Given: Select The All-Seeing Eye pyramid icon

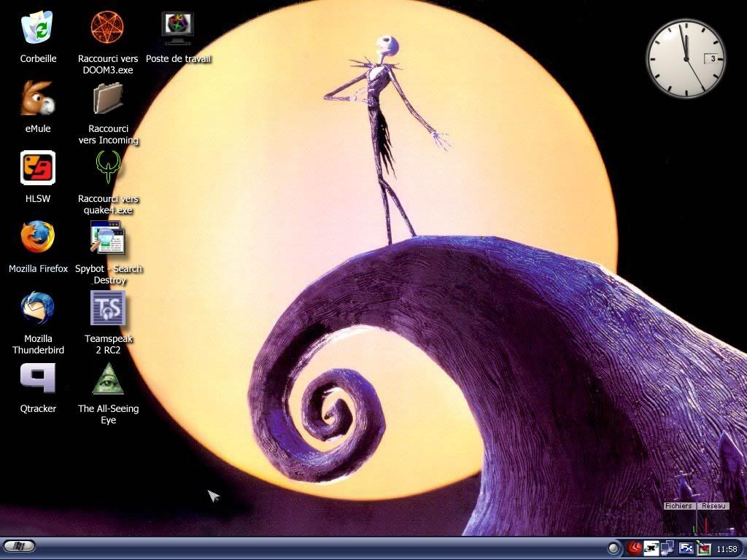Looking at the screenshot, I should click(x=108, y=378).
